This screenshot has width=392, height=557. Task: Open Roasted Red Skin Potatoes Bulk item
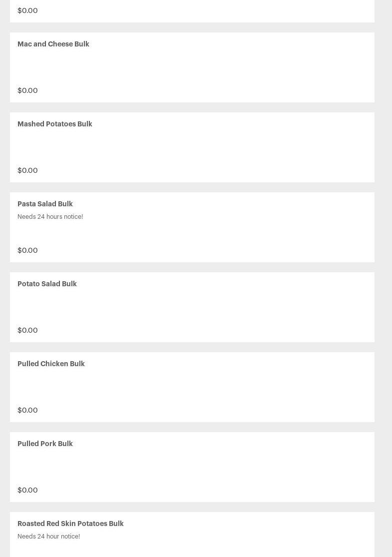[70, 524]
